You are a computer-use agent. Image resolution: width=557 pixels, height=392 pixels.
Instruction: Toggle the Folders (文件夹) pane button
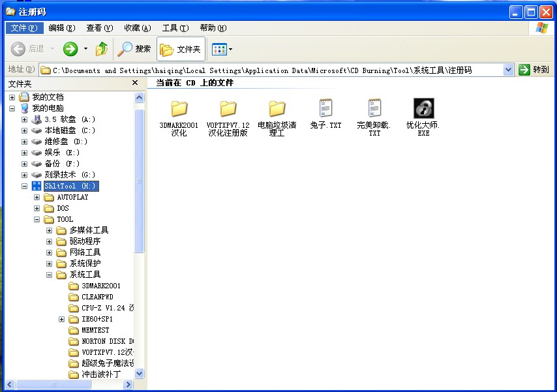(181, 49)
